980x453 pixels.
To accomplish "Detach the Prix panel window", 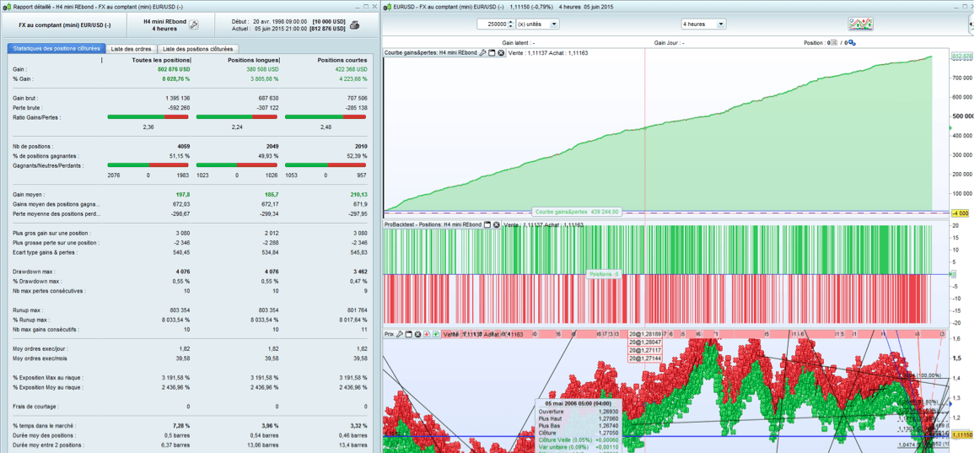I will [x=409, y=334].
